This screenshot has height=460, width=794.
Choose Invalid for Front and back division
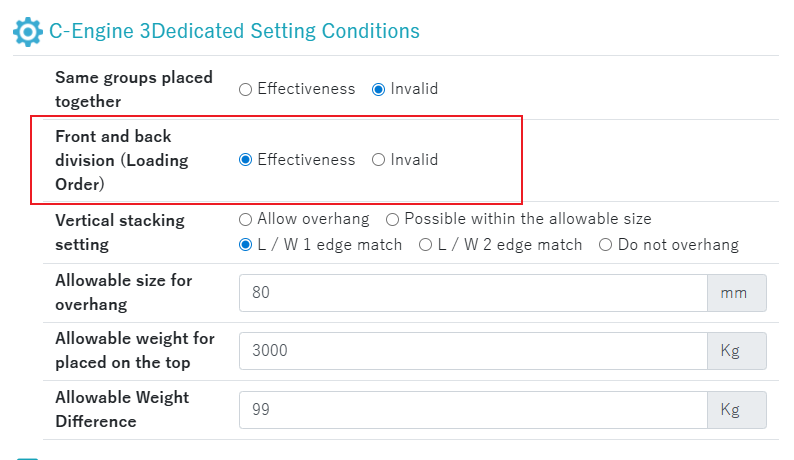coord(378,160)
